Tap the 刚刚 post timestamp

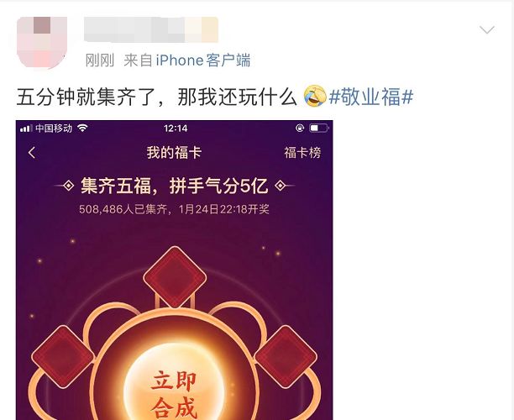tap(100, 60)
